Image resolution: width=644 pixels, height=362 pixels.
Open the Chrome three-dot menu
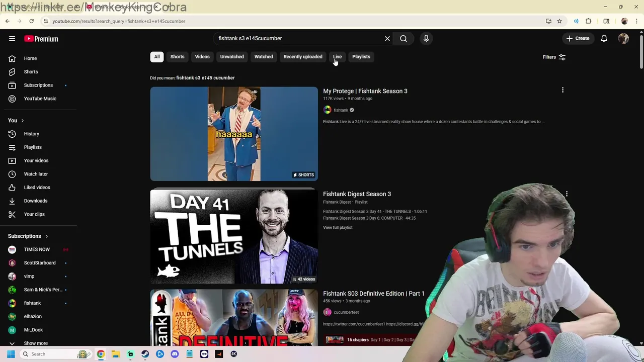(636, 21)
